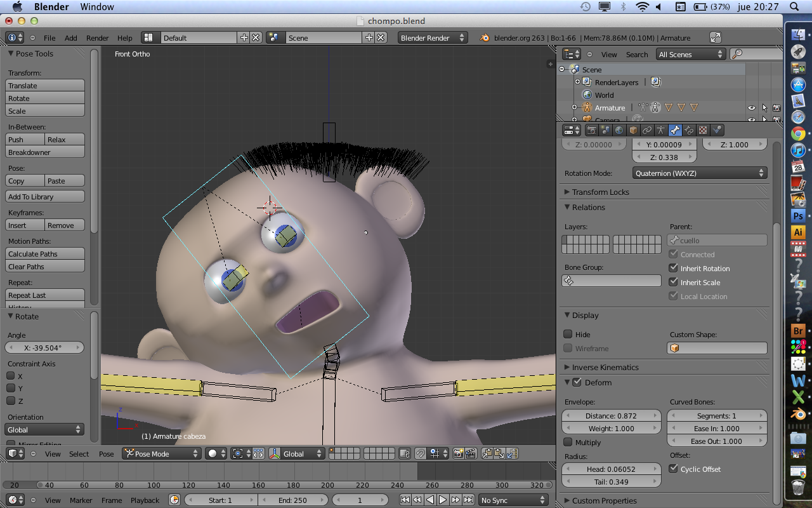Open the Render properties camera tab
The image size is (812, 508).
pos(592,130)
